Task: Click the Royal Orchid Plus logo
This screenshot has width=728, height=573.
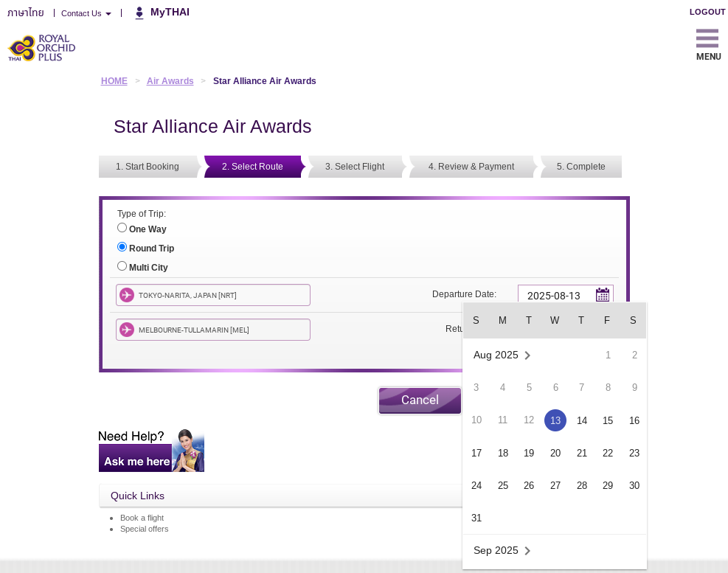Action: click(x=41, y=48)
